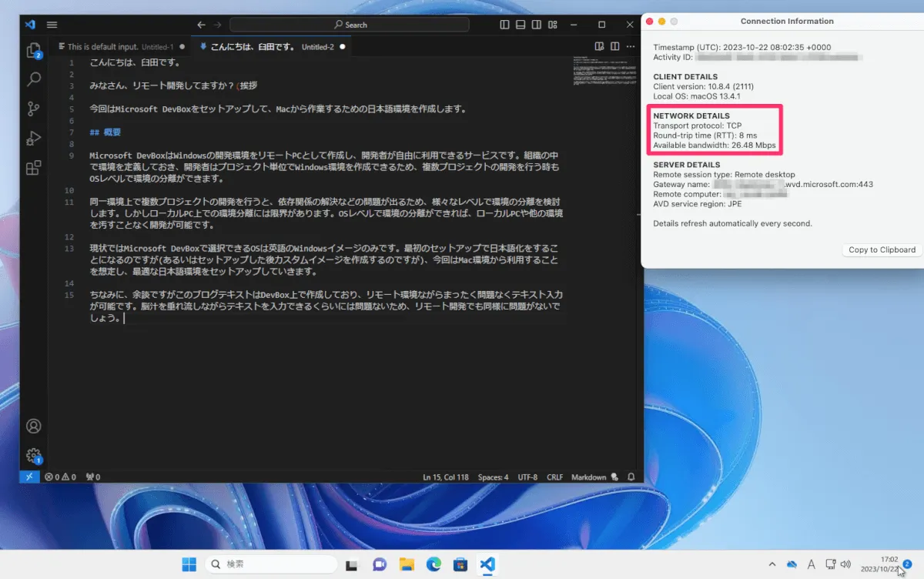Open the Explorer view in activity bar

coord(34,51)
